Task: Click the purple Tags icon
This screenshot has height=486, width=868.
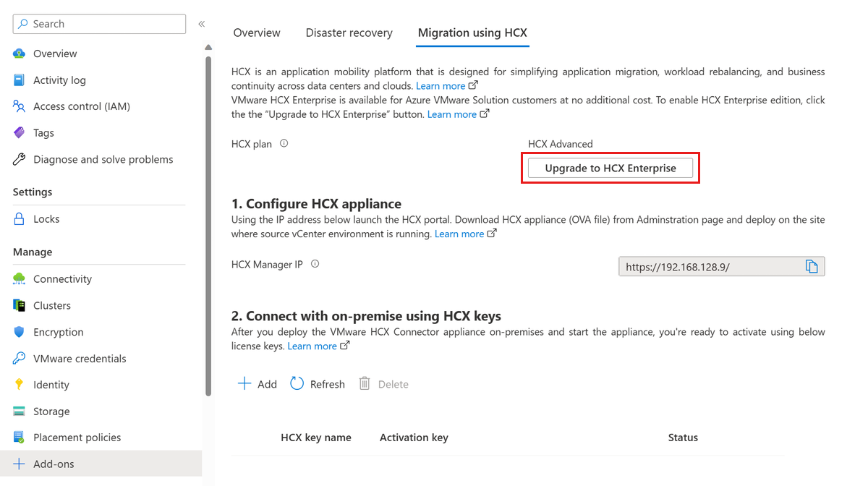Action: pos(20,133)
